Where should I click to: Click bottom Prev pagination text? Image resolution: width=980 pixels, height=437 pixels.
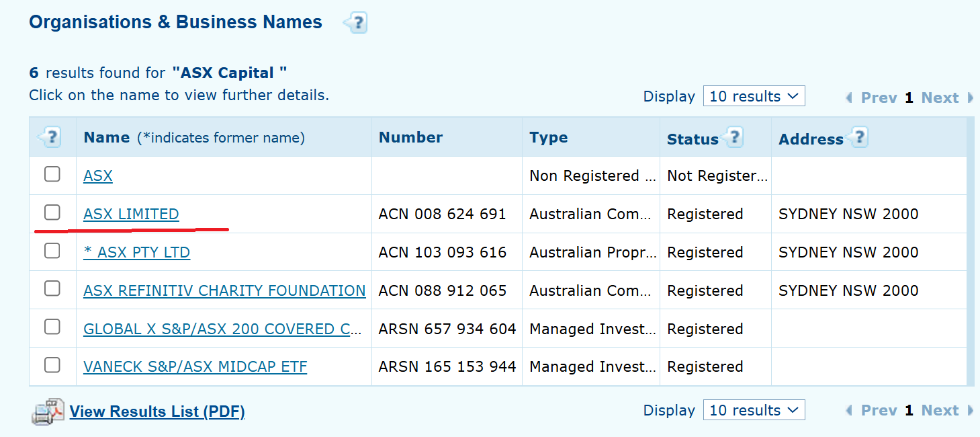tap(879, 411)
